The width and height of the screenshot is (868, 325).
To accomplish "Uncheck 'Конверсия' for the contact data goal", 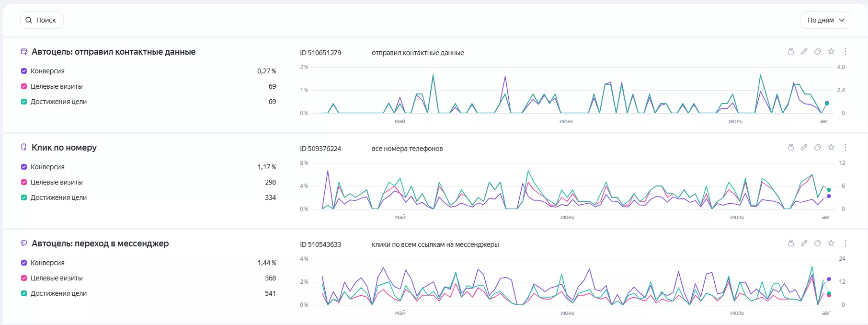I will point(24,71).
